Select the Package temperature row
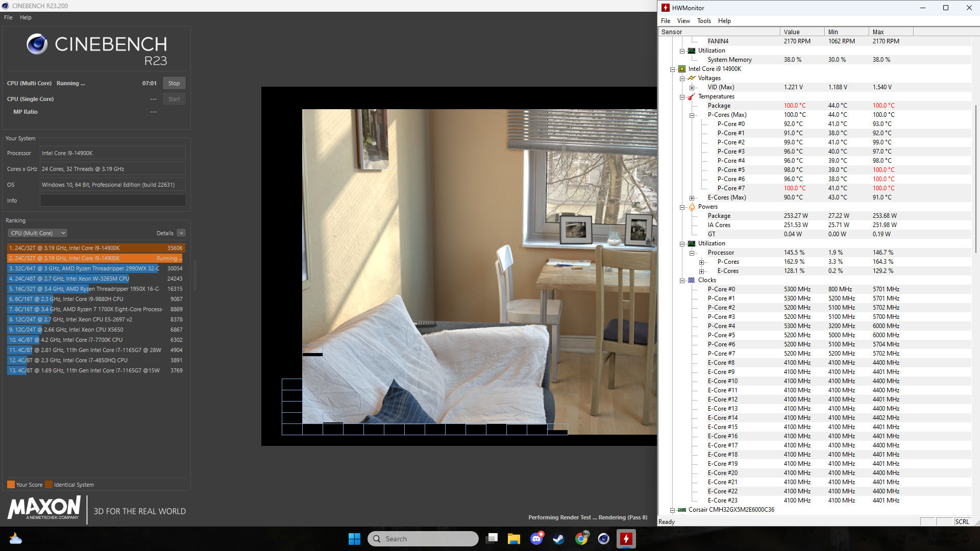This screenshot has width=980, height=551. 815,106
